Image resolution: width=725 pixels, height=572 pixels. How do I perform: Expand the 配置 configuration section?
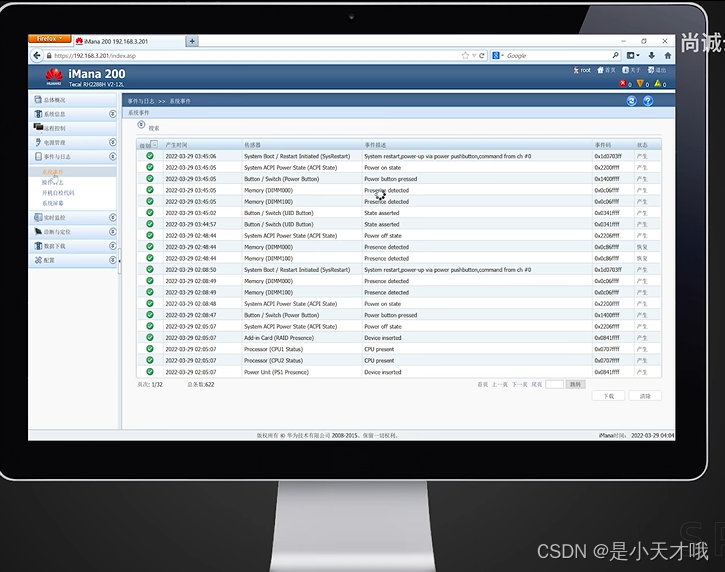pos(112,260)
